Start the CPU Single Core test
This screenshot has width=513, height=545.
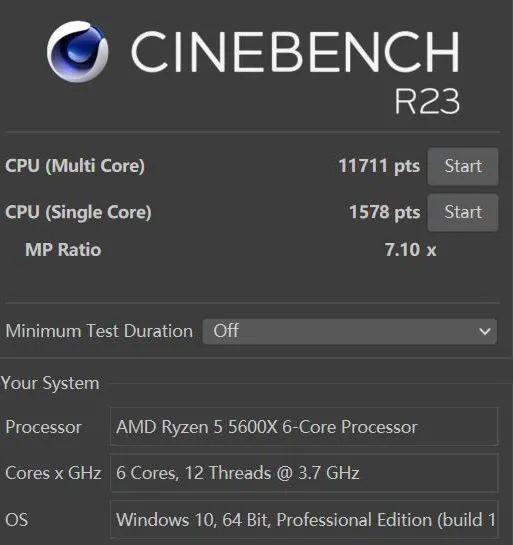(463, 212)
